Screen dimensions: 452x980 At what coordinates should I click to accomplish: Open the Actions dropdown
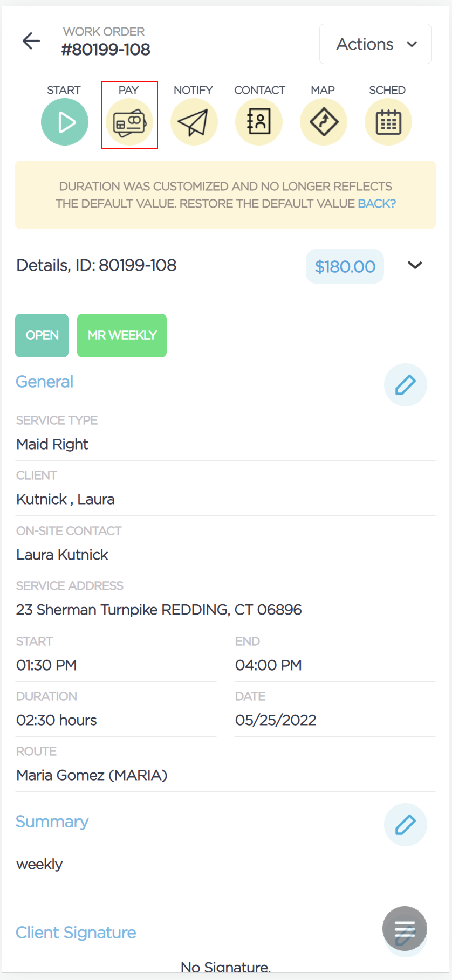pos(375,44)
